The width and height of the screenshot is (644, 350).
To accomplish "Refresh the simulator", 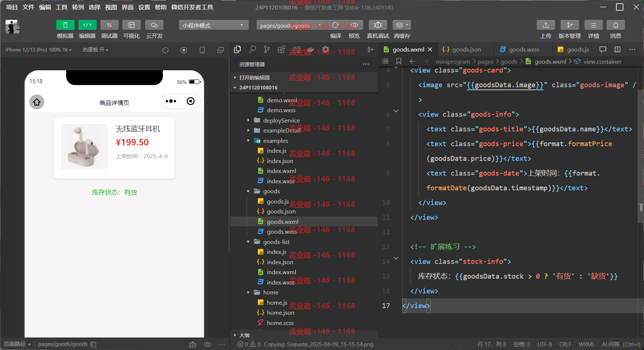I will [x=165, y=50].
